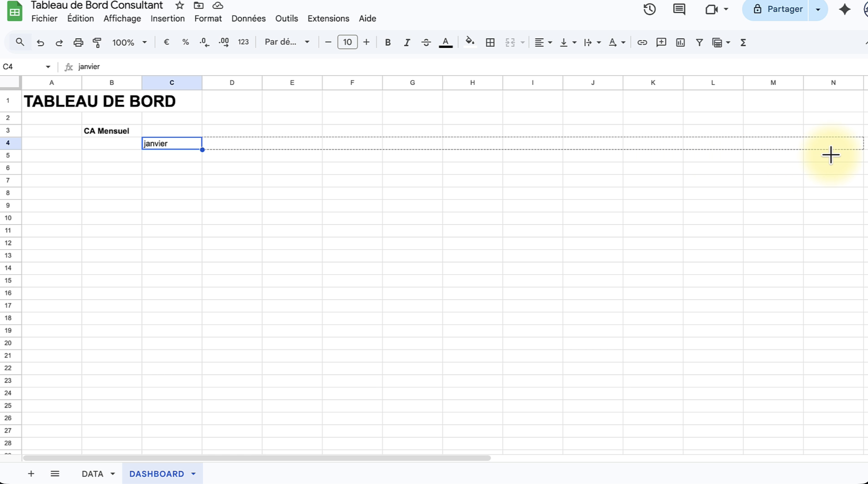Switch to the DATA sheet tab
868x484 pixels.
coord(92,474)
